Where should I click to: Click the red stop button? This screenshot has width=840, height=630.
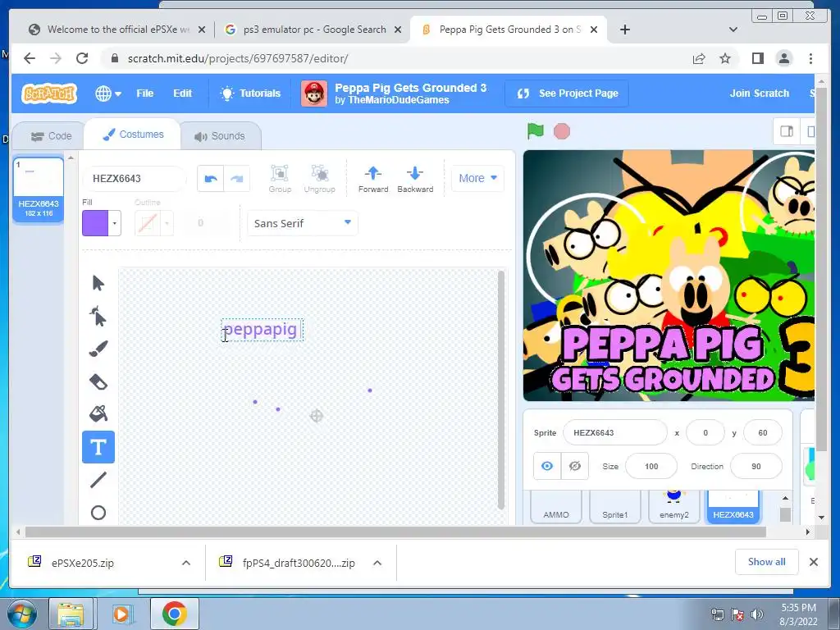(x=561, y=131)
